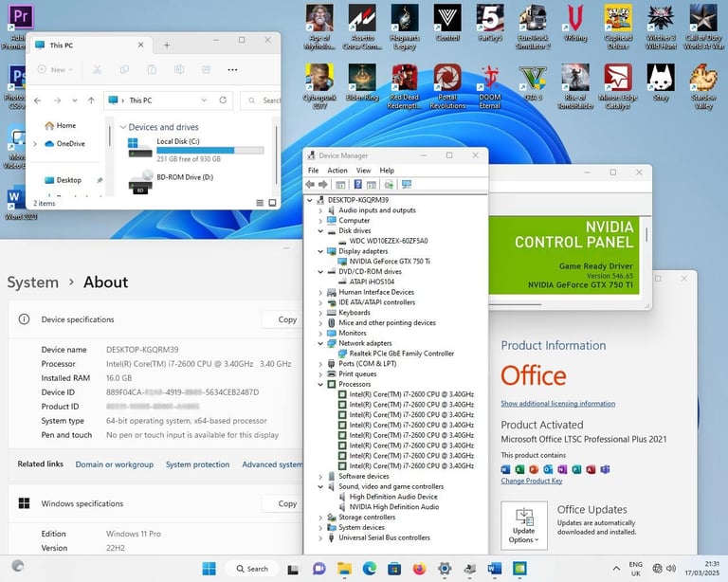
Task: Collapse the Processors node
Action: click(320, 384)
